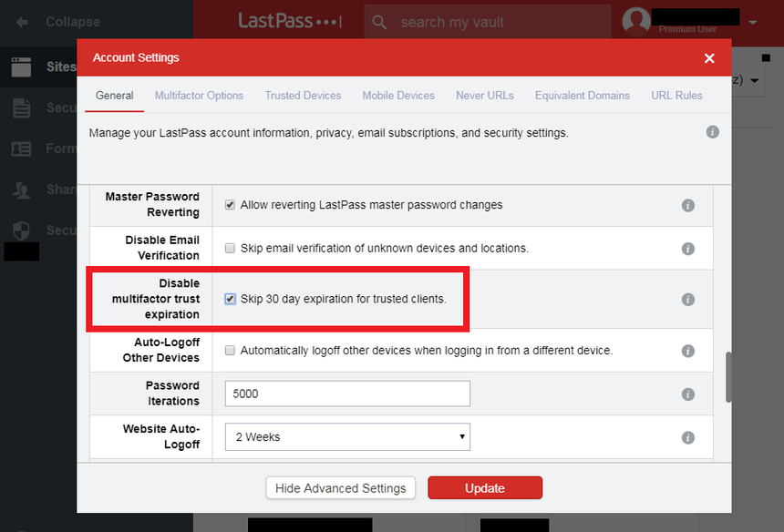Screen dimensions: 784x532
Task: Uncheck Allow reverting master password changes
Action: click(x=231, y=205)
